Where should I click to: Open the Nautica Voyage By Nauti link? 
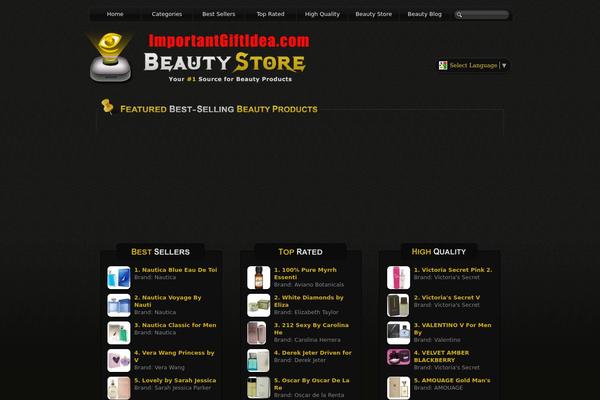[x=168, y=301]
